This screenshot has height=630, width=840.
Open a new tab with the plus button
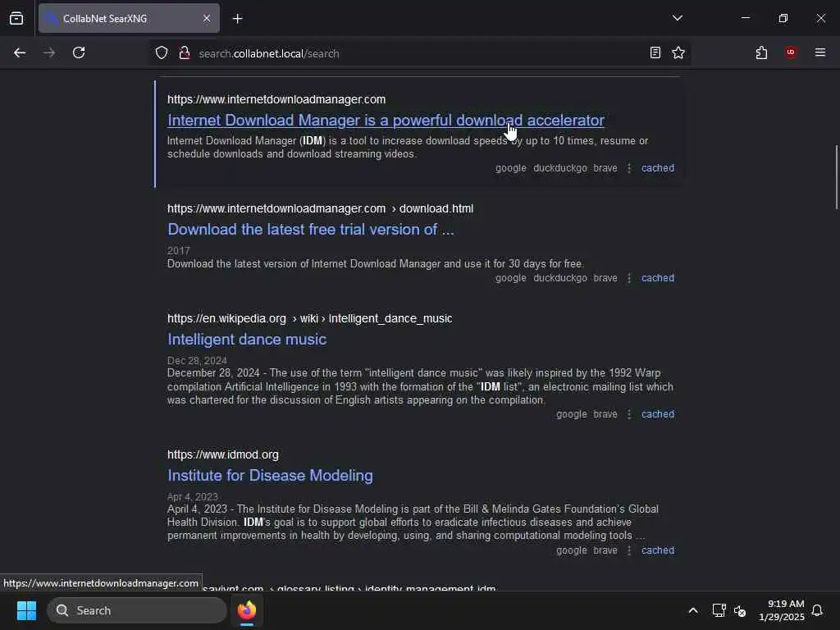click(237, 19)
